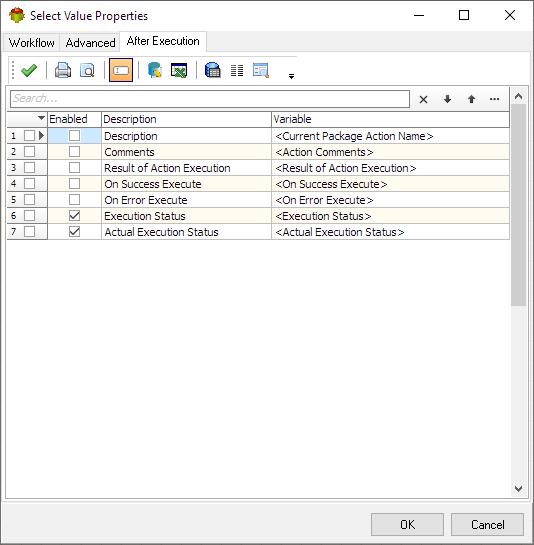The image size is (534, 545).
Task: Expand the grid header dropdown triangle
Action: click(41, 118)
